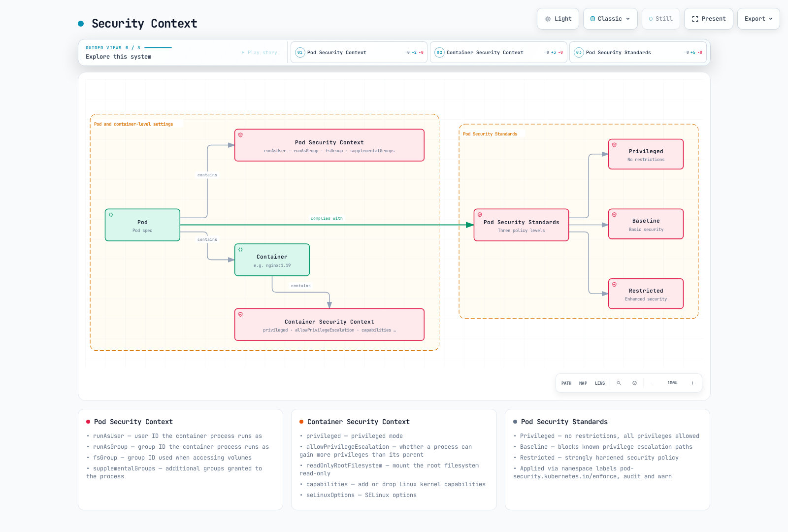Viewport: 788px width, 532px height.
Task: Open the Classic style dropdown
Action: click(610, 19)
